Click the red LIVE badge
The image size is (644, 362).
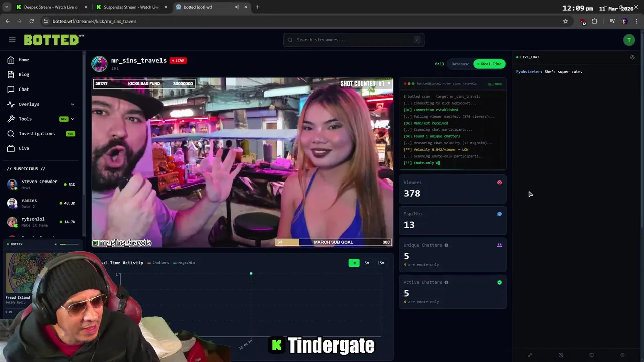click(x=178, y=61)
